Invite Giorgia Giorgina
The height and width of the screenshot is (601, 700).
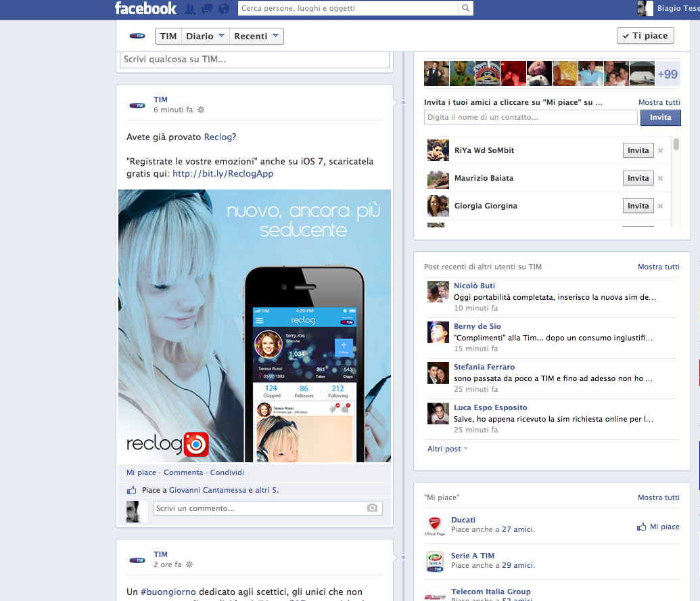point(638,206)
